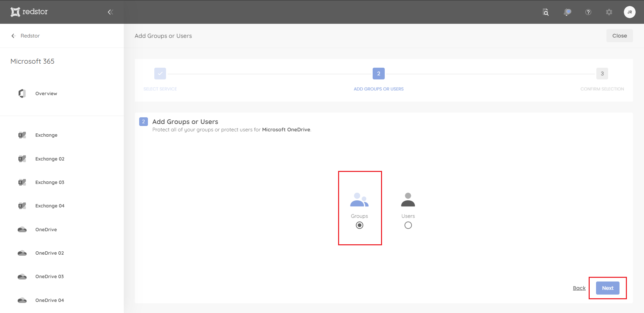
Task: Click the Redstor back link text
Action: point(30,36)
